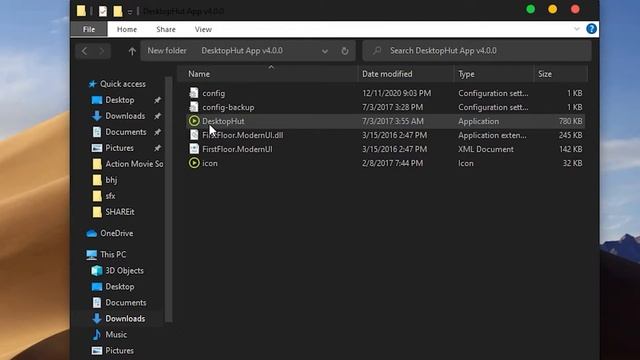Open 3D Objects under This PC
The height and width of the screenshot is (360, 640).
coord(124,271)
